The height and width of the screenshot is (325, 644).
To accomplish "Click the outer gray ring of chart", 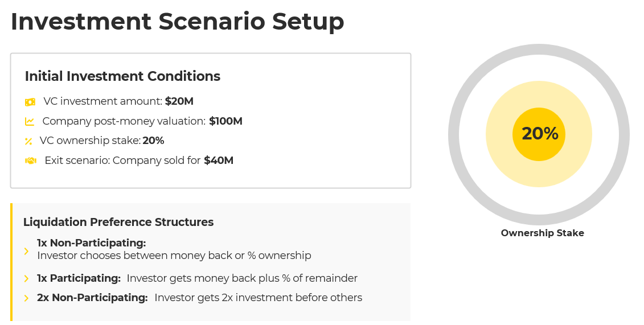I will click(x=539, y=49).
